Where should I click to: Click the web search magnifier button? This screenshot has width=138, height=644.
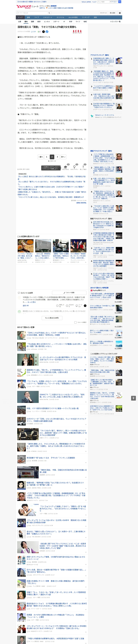click(120, 2)
